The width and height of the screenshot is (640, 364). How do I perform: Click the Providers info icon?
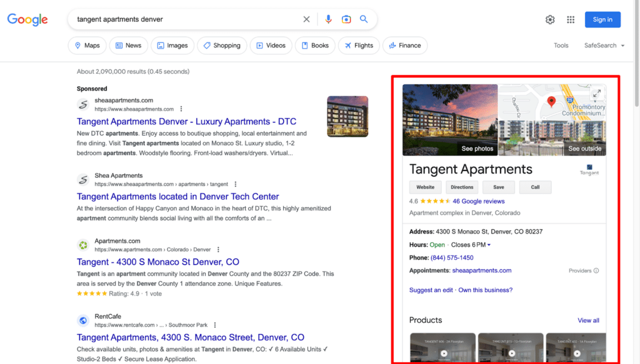click(x=596, y=270)
